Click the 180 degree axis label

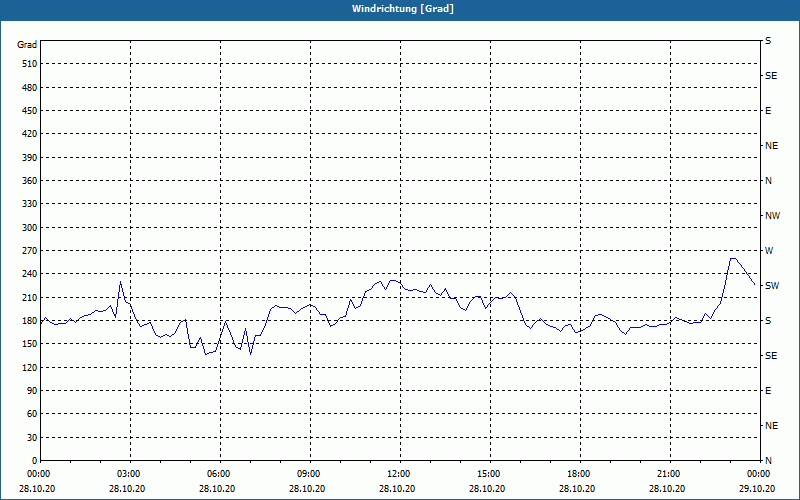30,320
